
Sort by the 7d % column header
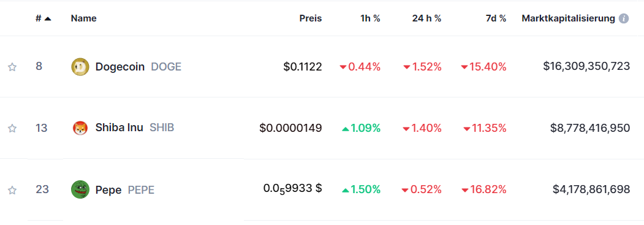(496, 18)
